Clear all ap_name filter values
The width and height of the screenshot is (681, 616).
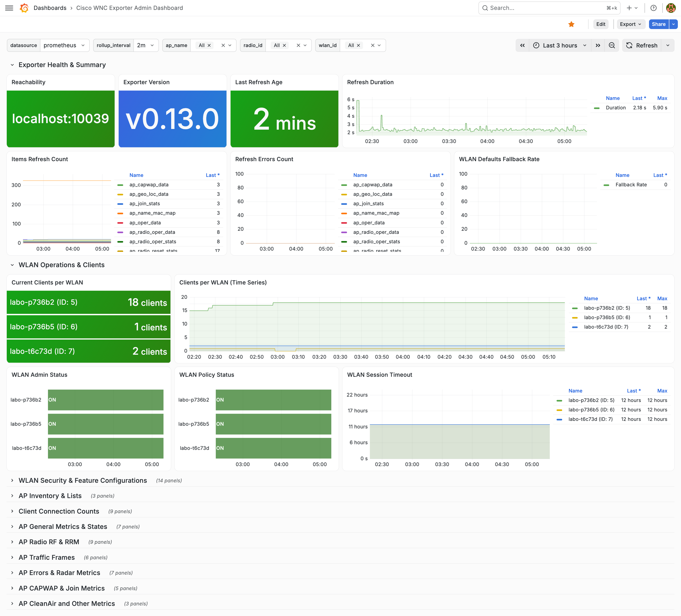pyautogui.click(x=223, y=45)
